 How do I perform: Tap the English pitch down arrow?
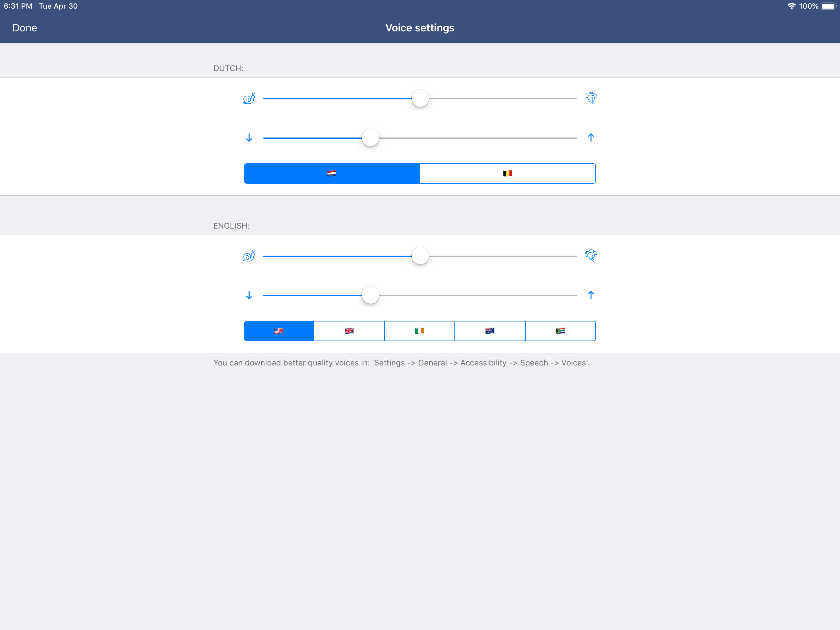(249, 295)
